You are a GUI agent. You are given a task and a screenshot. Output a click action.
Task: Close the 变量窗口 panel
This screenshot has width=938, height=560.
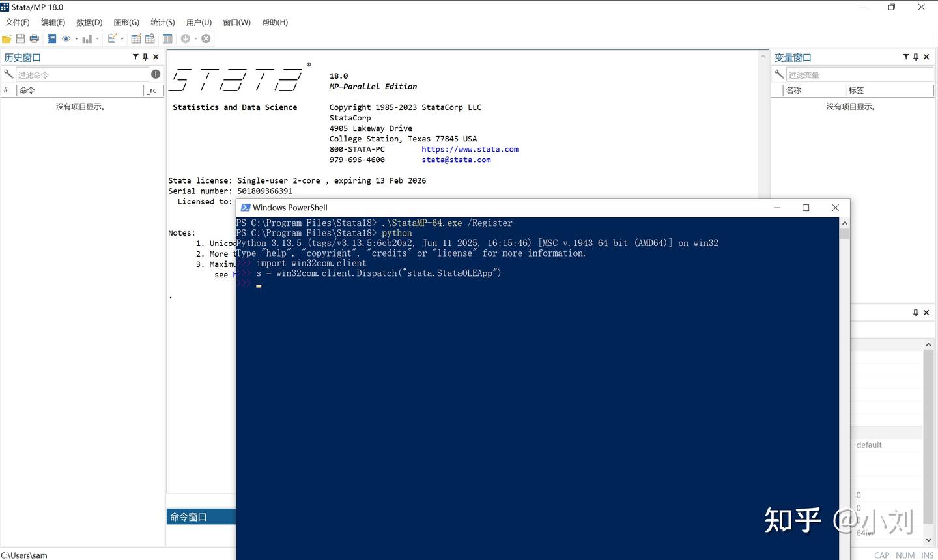click(x=926, y=57)
